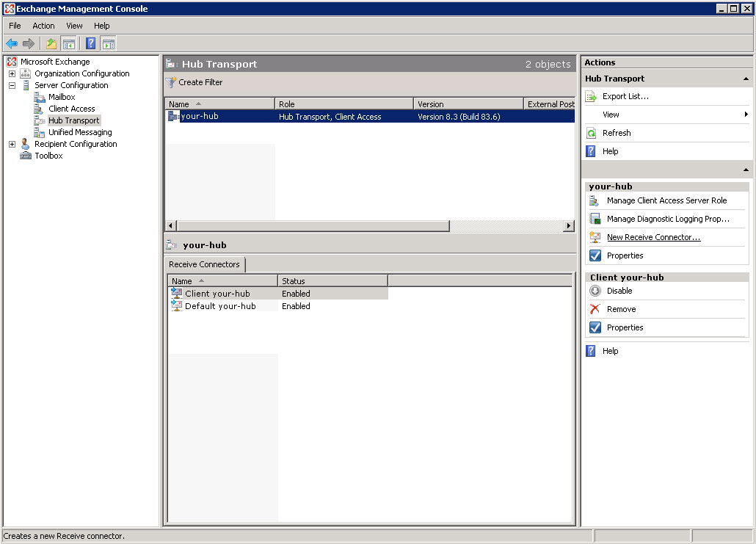Click the Export List icon
Image resolution: width=756 pixels, height=544 pixels.
[x=591, y=96]
